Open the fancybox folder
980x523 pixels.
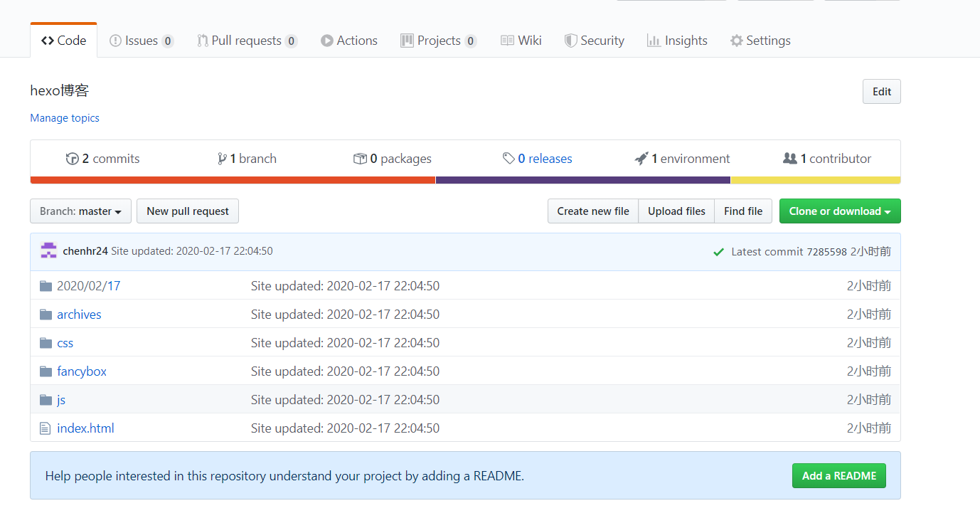[82, 371]
